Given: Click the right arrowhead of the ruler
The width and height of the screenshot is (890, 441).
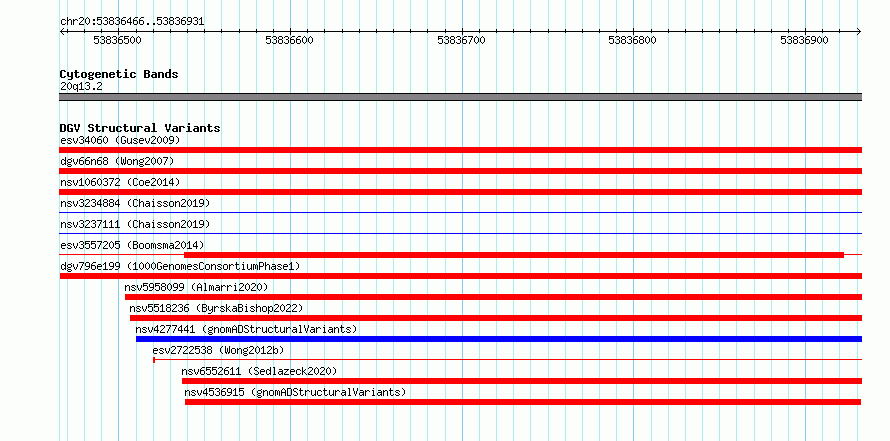Looking at the screenshot, I should [859, 31].
